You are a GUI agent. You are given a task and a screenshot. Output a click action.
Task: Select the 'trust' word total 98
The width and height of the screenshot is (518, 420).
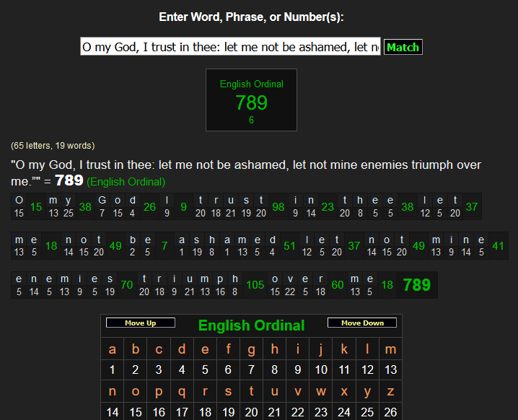pos(278,206)
